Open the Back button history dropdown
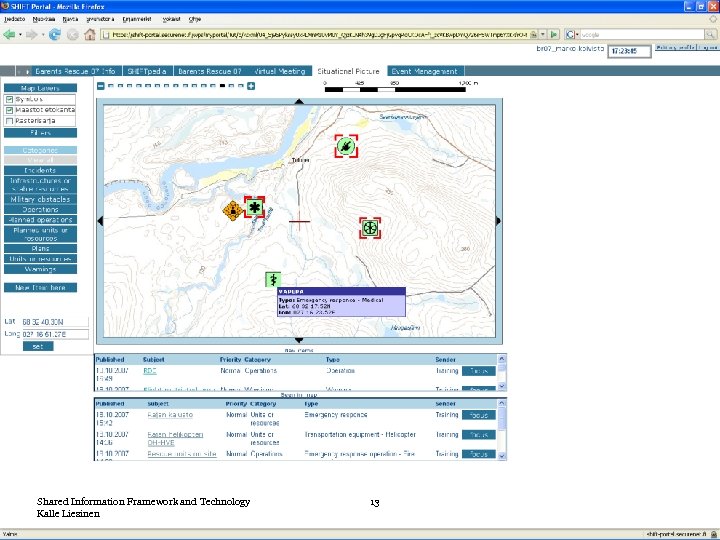The height and width of the screenshot is (540, 720). tap(20, 35)
